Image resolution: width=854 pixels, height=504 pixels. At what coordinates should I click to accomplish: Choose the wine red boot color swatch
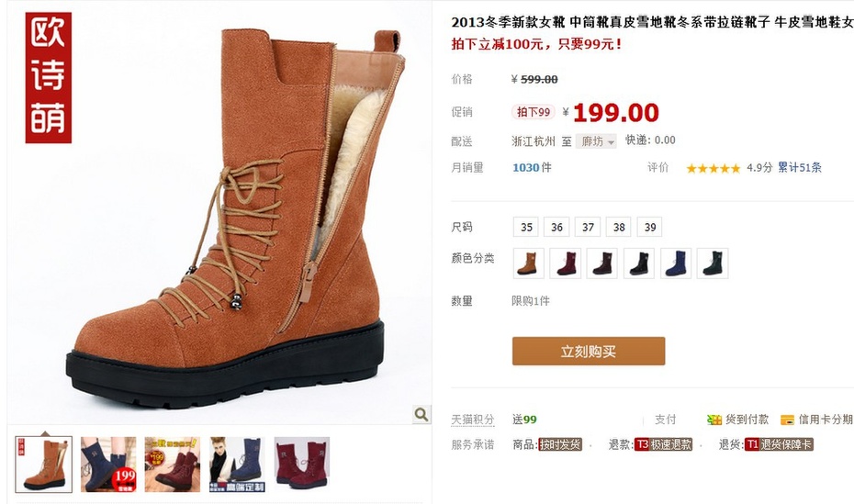point(566,263)
